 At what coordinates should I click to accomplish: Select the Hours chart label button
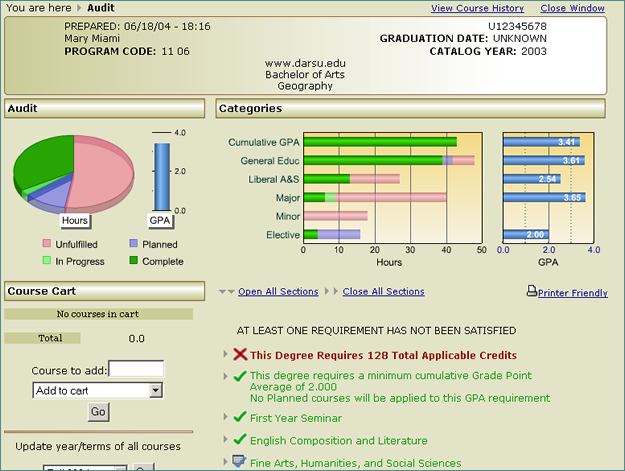pos(75,221)
